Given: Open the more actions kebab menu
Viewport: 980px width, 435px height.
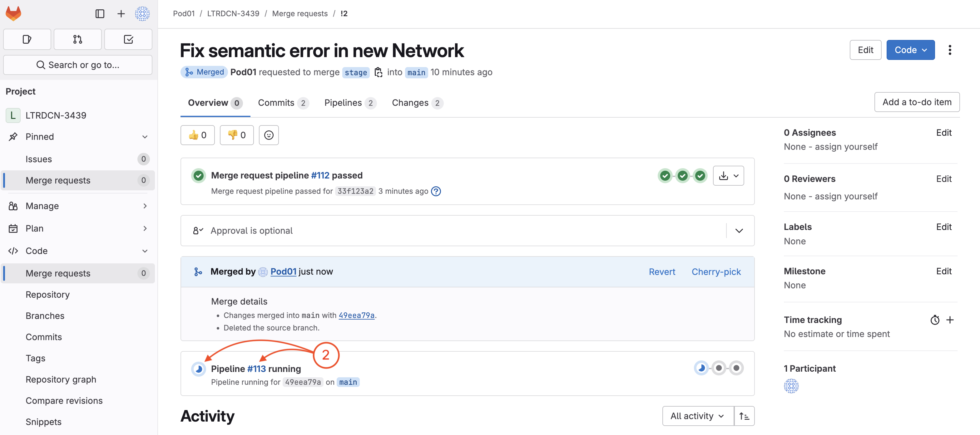Looking at the screenshot, I should tap(950, 50).
